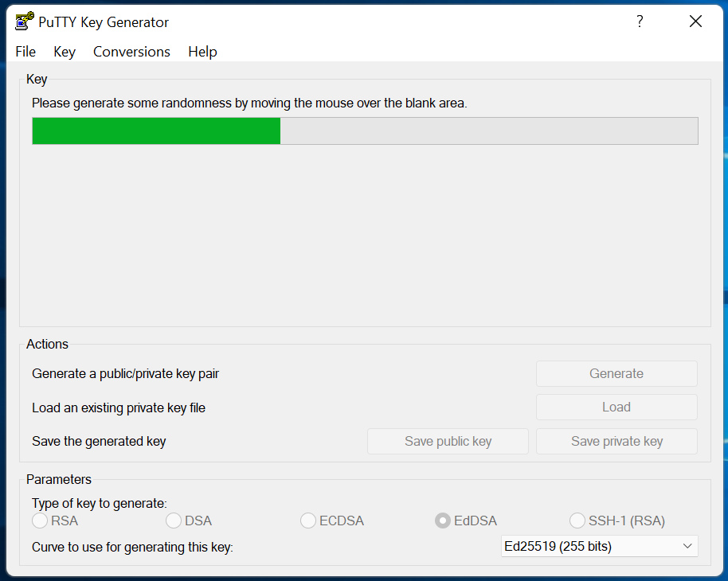The width and height of the screenshot is (728, 581).
Task: Select the EdDSA radio option
Action: [x=442, y=521]
